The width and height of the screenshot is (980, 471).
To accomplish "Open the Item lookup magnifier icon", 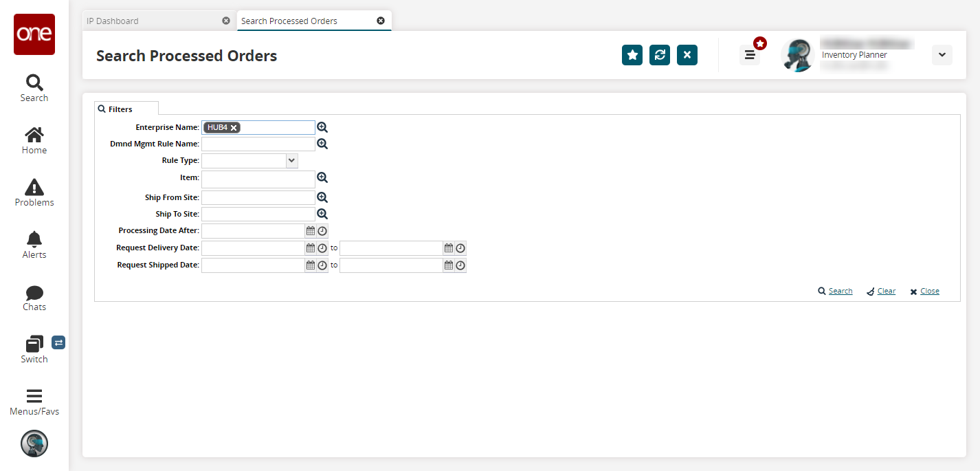I will pos(322,177).
